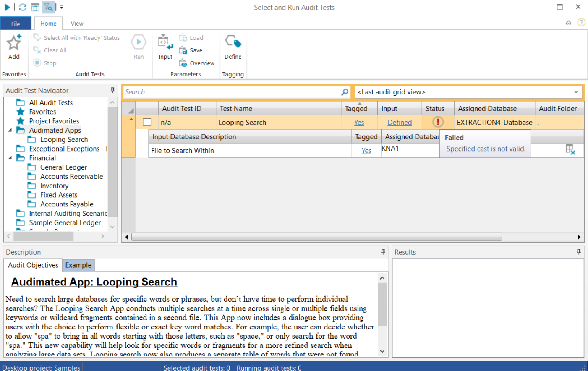Click the clear assigned database icon

570,150
